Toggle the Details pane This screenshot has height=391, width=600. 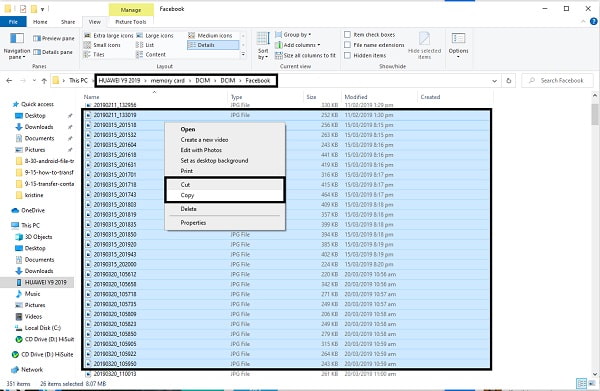[x=53, y=52]
